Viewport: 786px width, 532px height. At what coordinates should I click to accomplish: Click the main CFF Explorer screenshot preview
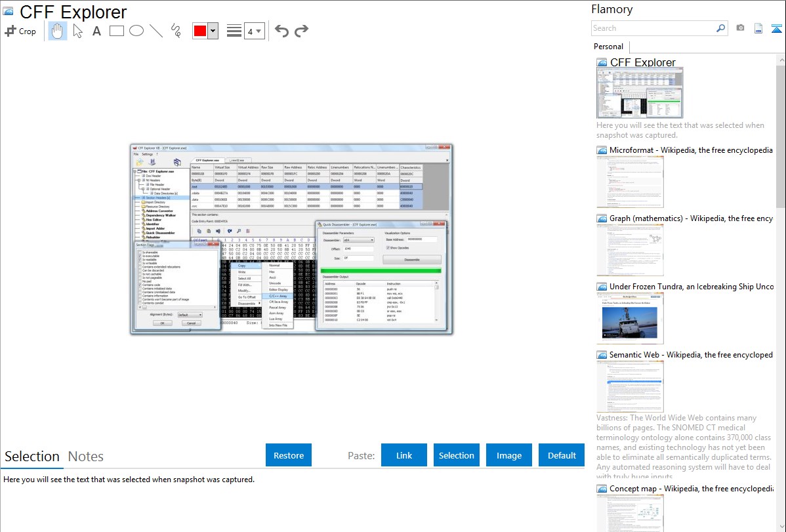tap(291, 239)
